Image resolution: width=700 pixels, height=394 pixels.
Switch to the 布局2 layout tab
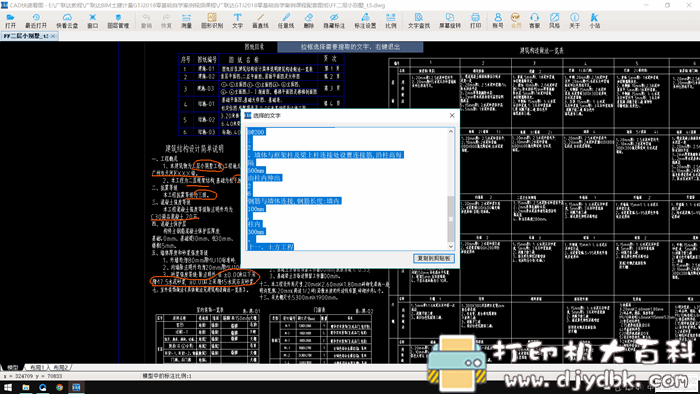(x=61, y=367)
